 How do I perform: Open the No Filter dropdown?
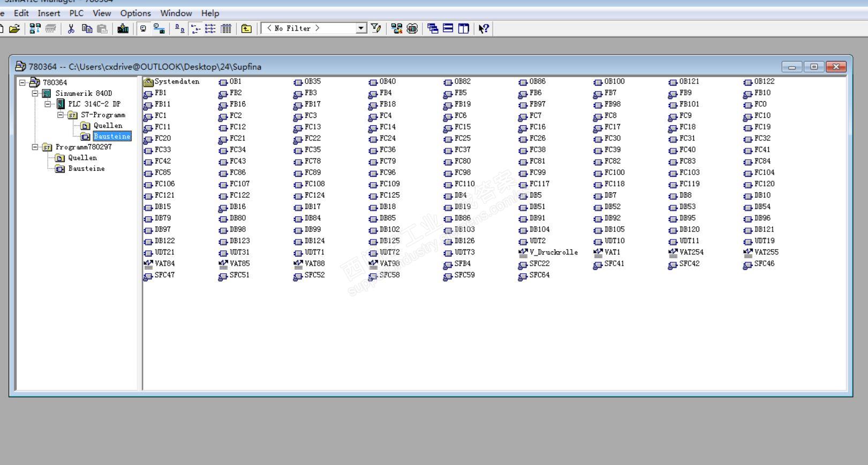pos(361,28)
